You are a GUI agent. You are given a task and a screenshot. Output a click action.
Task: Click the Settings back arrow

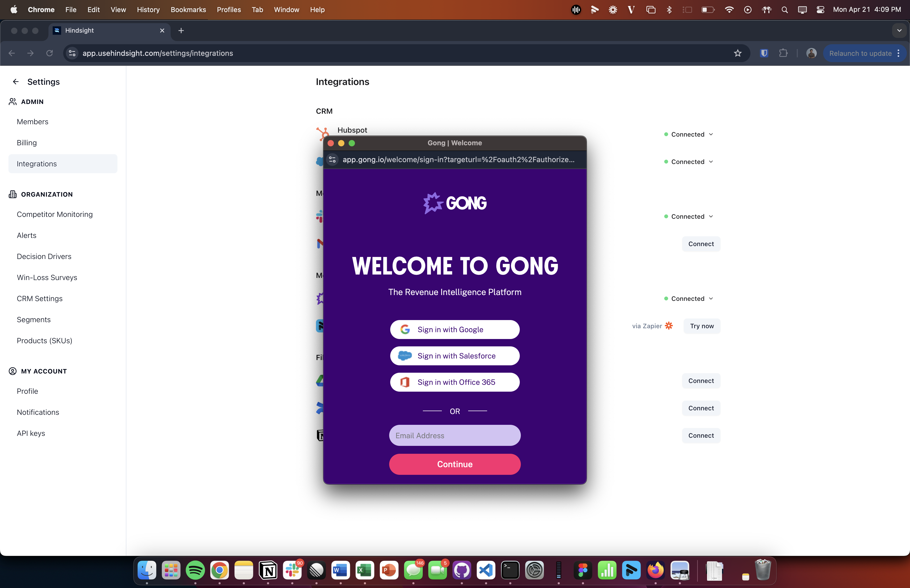click(x=16, y=82)
